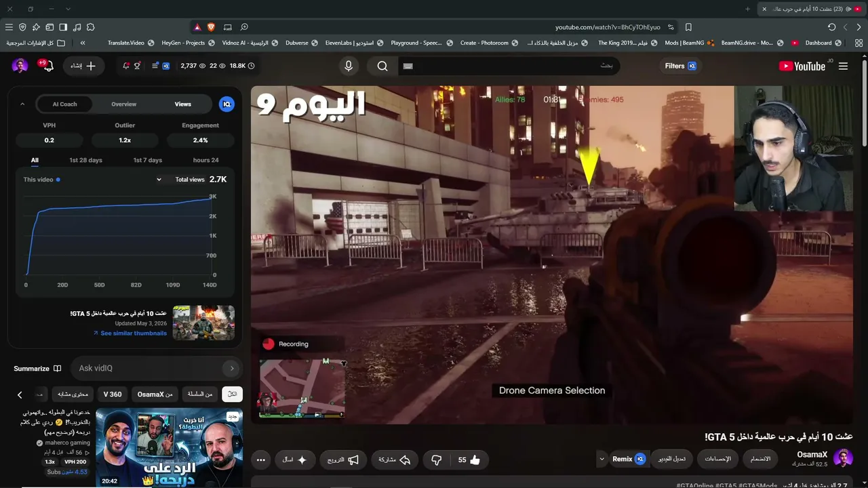Open the Dashboard bookmark
The height and width of the screenshot is (488, 868).
pyautogui.click(x=823, y=43)
